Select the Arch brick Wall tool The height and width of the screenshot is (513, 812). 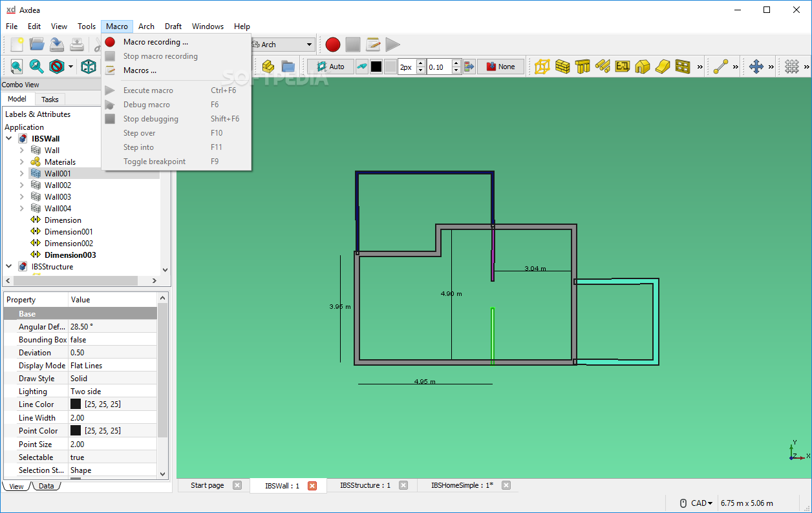[562, 66]
